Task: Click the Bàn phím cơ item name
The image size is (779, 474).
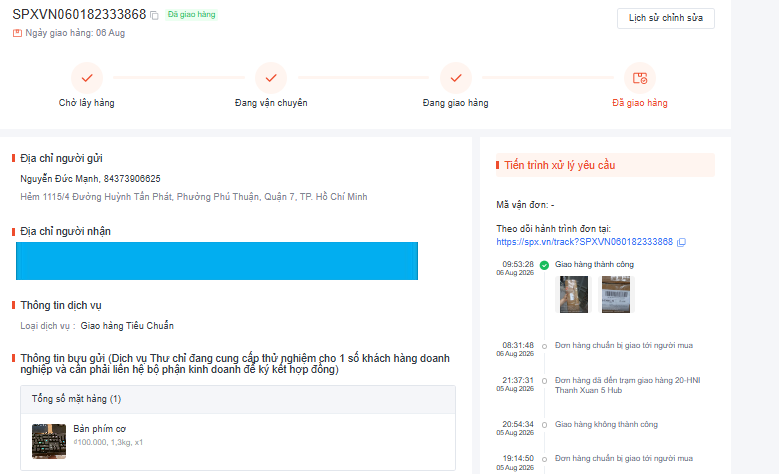Action: [x=100, y=429]
